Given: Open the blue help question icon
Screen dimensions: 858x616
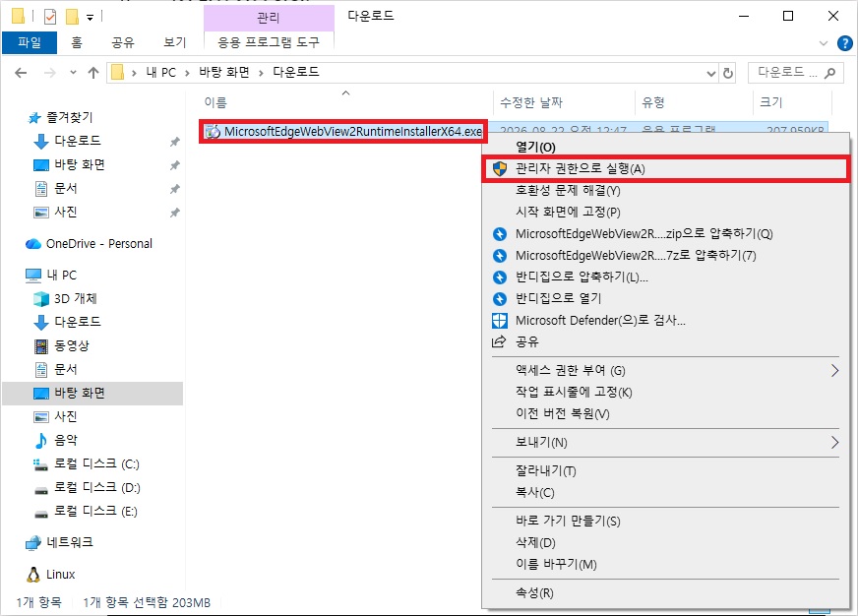Looking at the screenshot, I should pos(845,42).
